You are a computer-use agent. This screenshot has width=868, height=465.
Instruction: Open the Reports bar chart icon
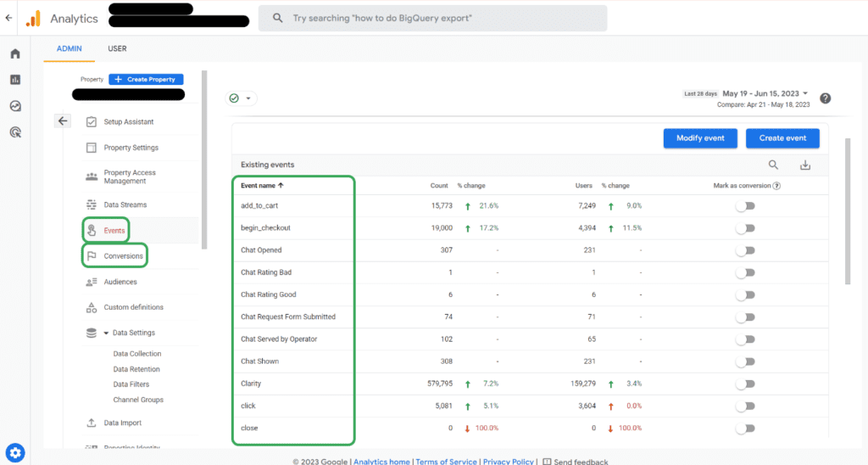click(x=15, y=80)
